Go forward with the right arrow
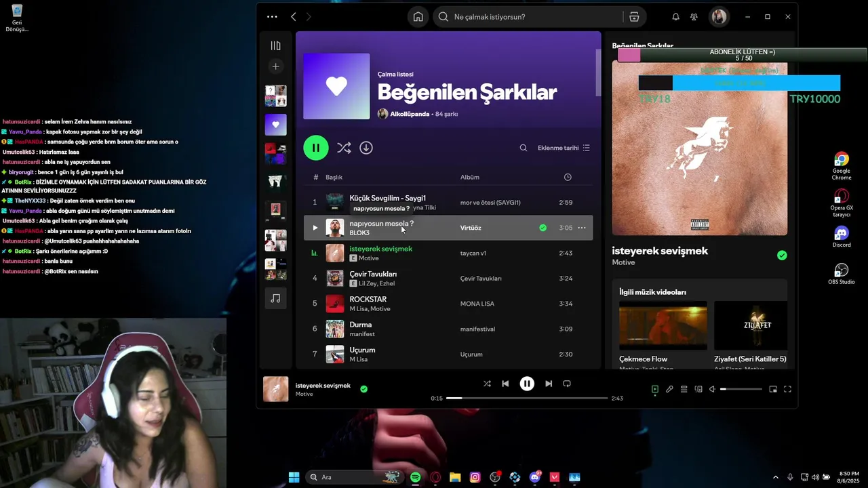Viewport: 868px width, 488px height. coord(309,17)
